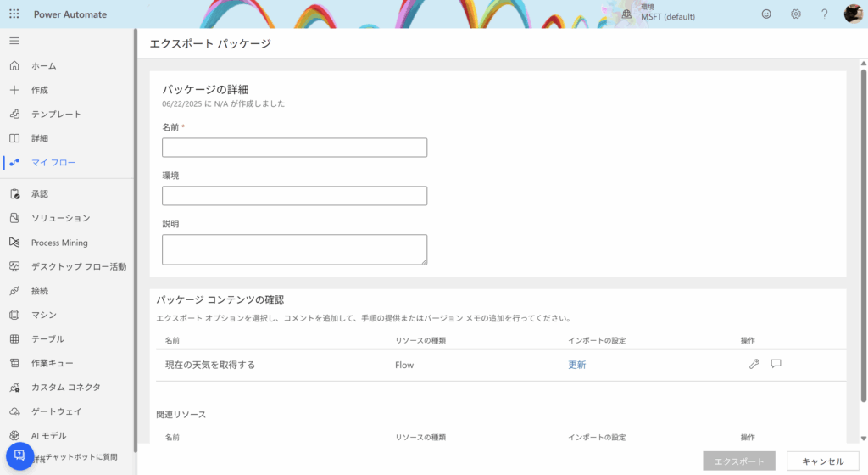Open the help question mark
Viewport: 868px width, 475px height.
[x=824, y=14]
